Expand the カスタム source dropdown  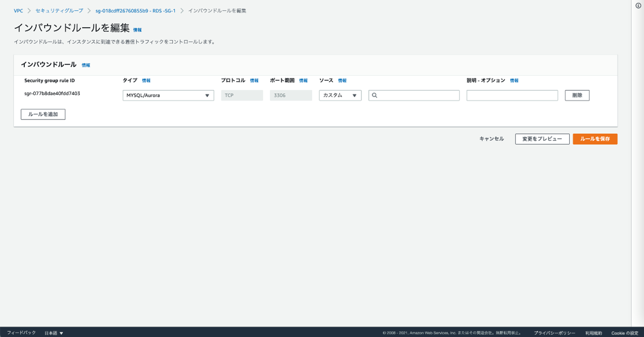point(340,95)
